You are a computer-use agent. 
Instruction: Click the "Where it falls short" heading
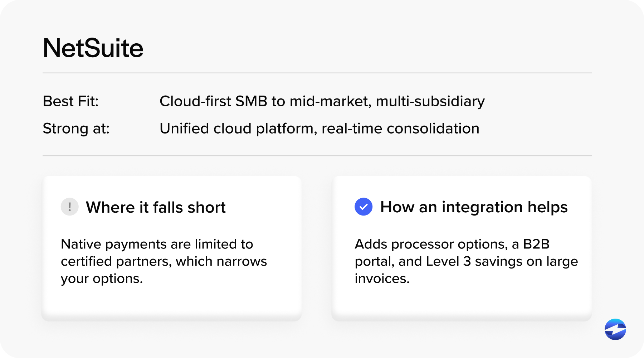click(x=156, y=207)
